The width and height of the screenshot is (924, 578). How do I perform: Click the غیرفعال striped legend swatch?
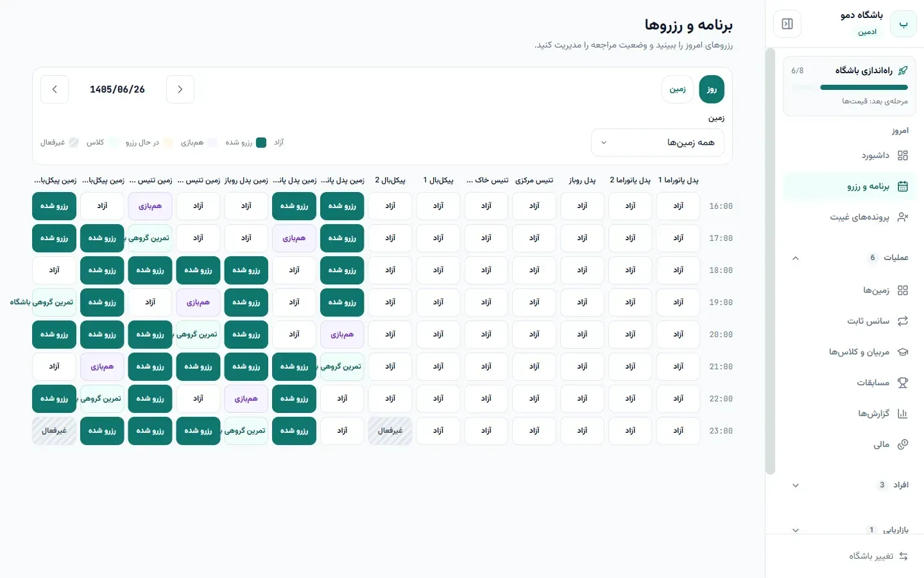tap(74, 143)
